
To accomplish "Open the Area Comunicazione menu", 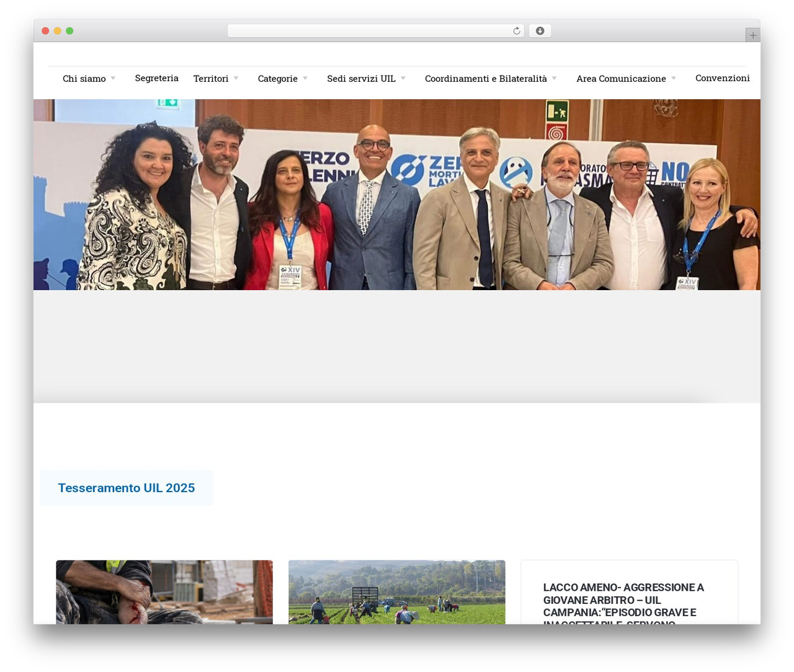I will [621, 79].
